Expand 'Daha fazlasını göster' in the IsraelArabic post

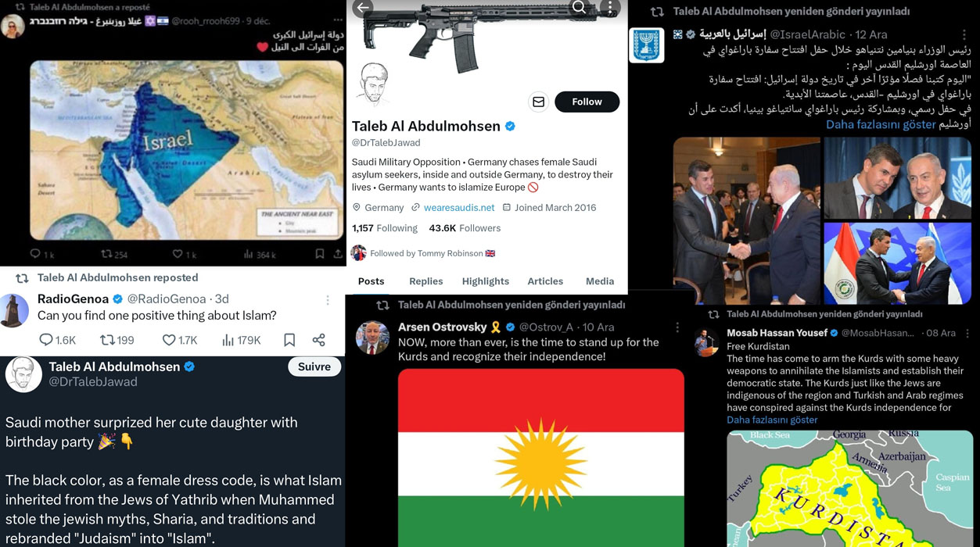pyautogui.click(x=881, y=124)
